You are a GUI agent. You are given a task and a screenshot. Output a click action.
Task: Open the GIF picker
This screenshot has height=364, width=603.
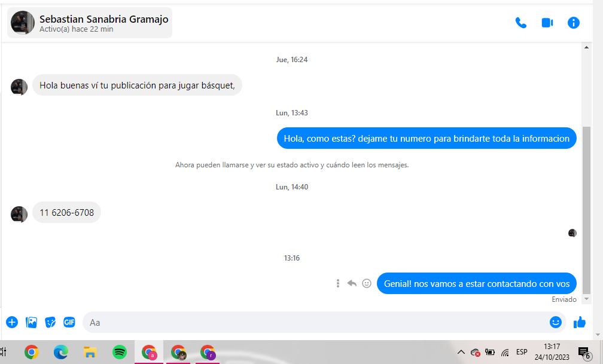click(x=69, y=322)
